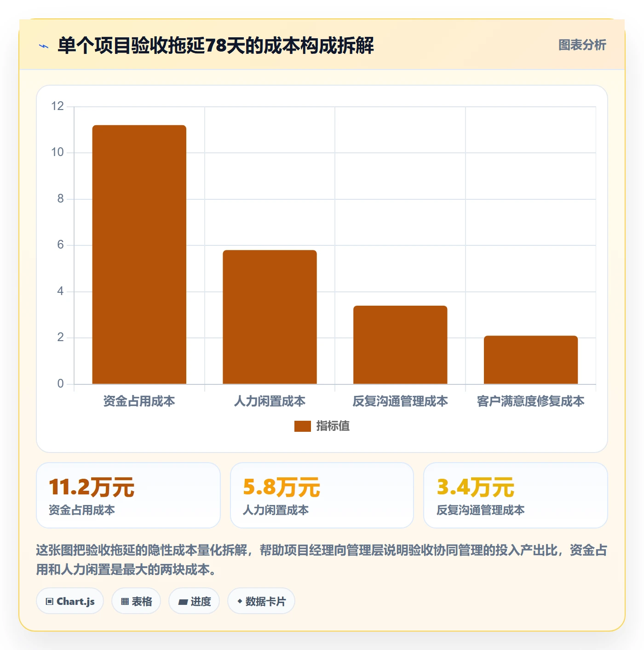Image resolution: width=644 pixels, height=650 pixels.
Task: Click the 资金占用成本 x-axis label
Action: (139, 401)
